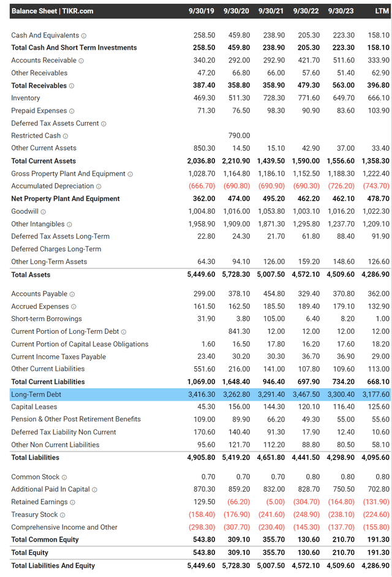Click the Total Assets row label
Image resolution: width=392 pixels, height=577 pixels.
click(31, 274)
